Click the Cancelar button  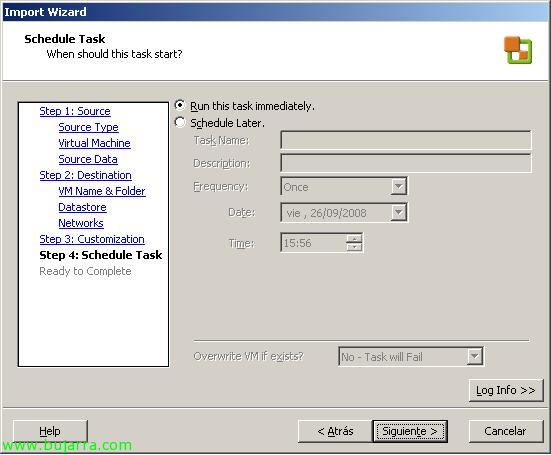click(505, 431)
